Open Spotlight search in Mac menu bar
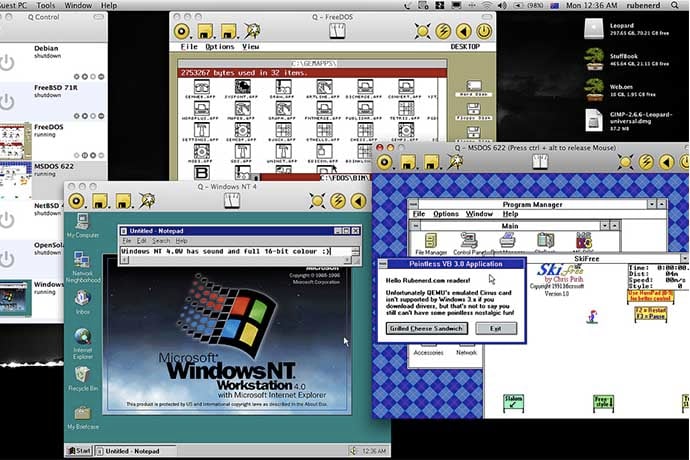 (675, 5)
